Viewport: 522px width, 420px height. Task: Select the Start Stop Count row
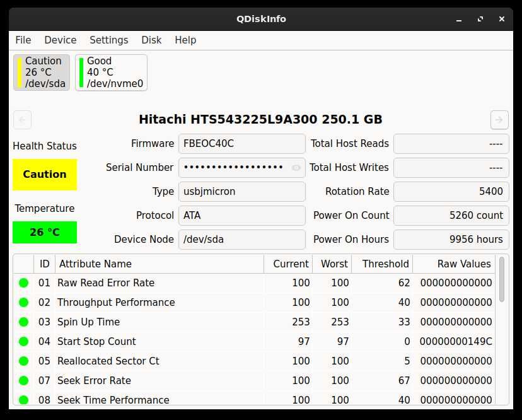click(x=254, y=341)
